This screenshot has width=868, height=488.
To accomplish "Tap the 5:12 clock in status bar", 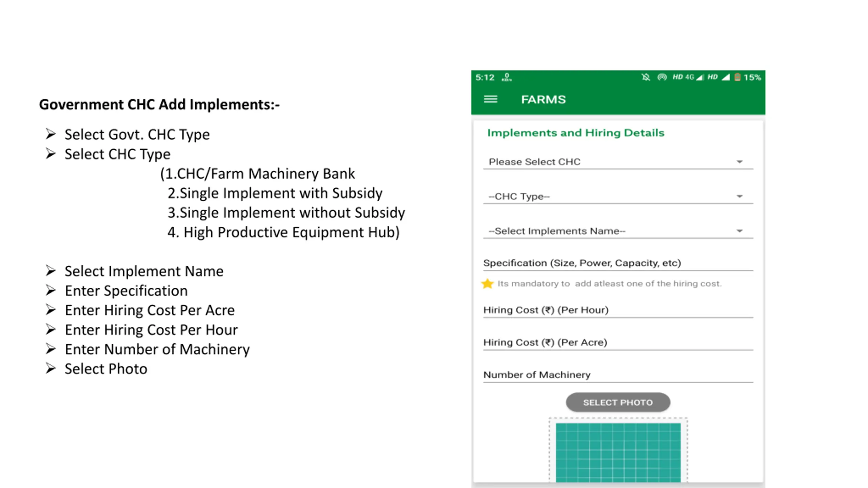I will pyautogui.click(x=485, y=78).
